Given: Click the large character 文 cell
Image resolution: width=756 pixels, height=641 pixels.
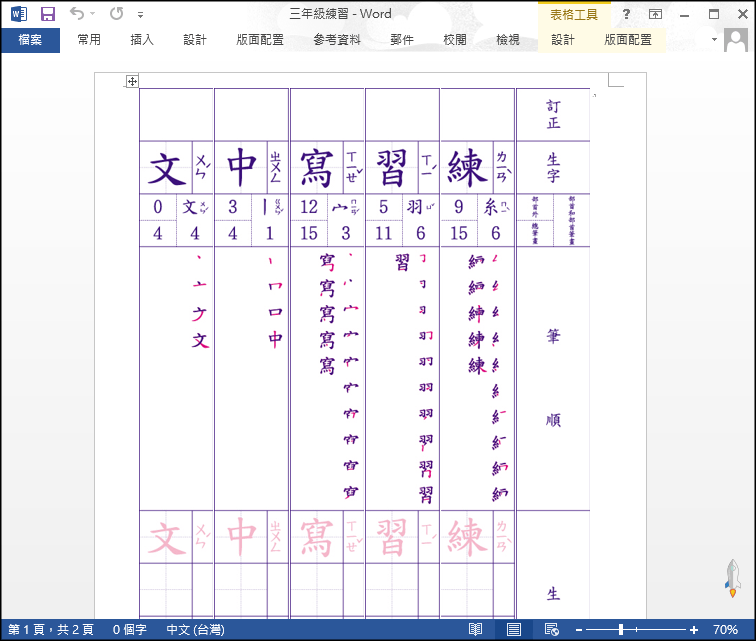Looking at the screenshot, I should [x=166, y=168].
